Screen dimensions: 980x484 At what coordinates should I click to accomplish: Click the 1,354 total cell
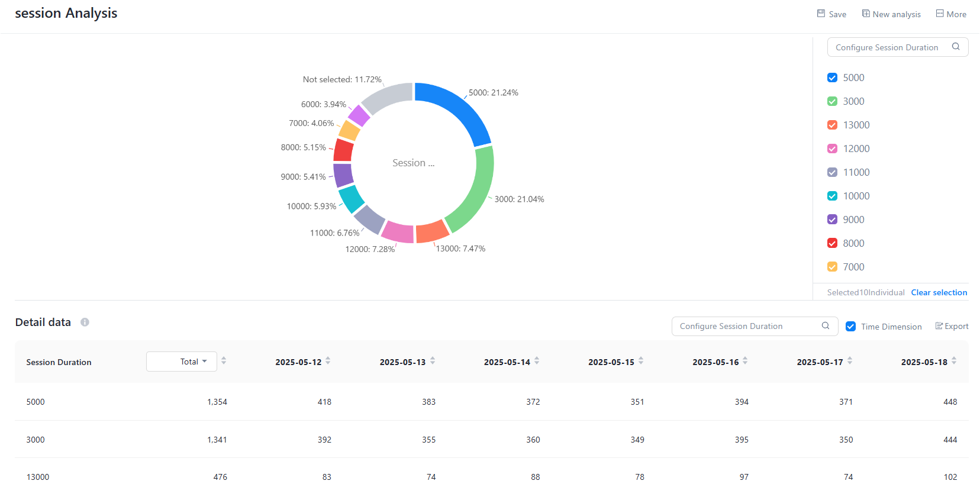click(x=217, y=402)
